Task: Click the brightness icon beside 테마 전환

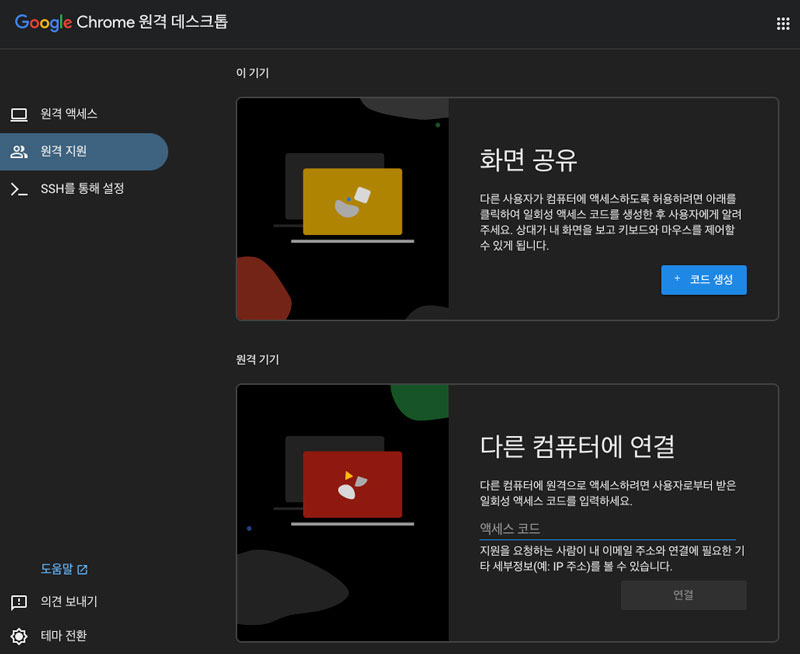Action: pyautogui.click(x=19, y=636)
